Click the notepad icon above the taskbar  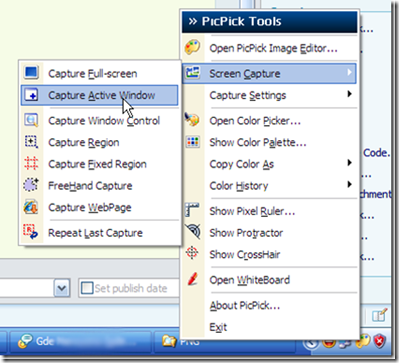[379, 315]
